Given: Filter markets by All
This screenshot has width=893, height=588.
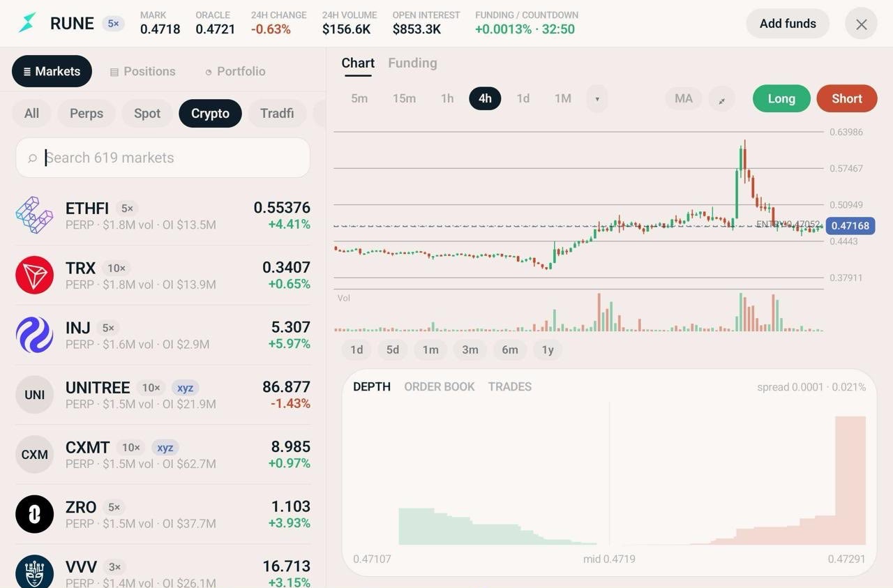Looking at the screenshot, I should [x=31, y=113].
